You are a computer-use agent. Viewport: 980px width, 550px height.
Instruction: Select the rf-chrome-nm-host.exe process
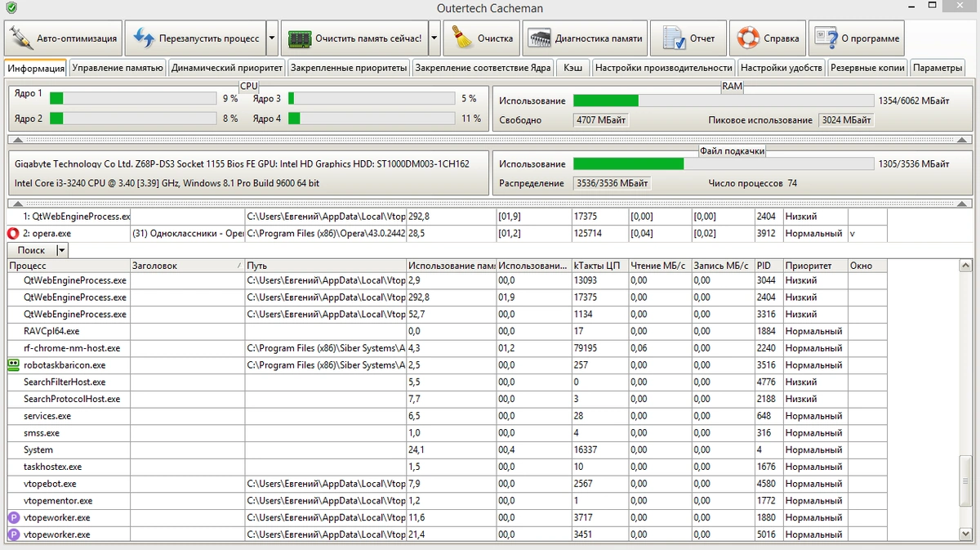pos(447,348)
